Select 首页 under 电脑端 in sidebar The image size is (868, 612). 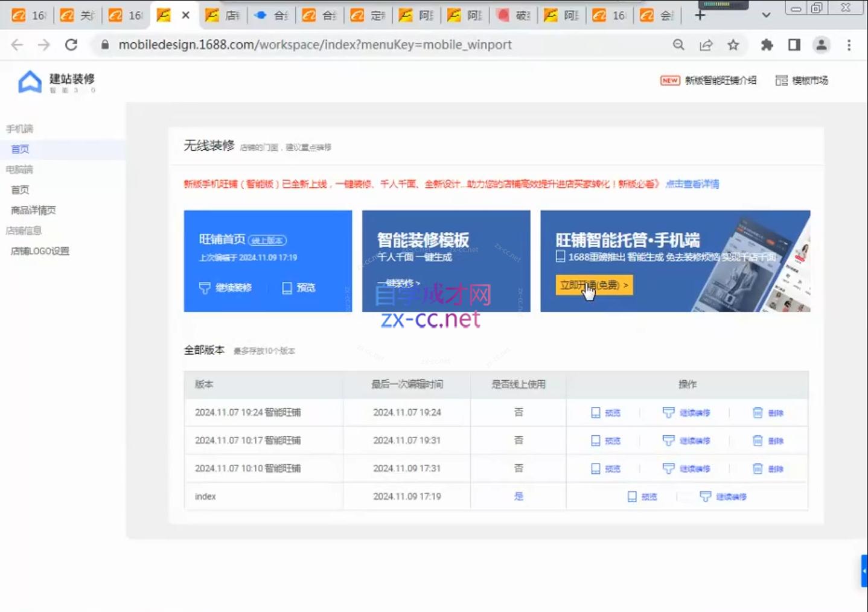click(20, 190)
